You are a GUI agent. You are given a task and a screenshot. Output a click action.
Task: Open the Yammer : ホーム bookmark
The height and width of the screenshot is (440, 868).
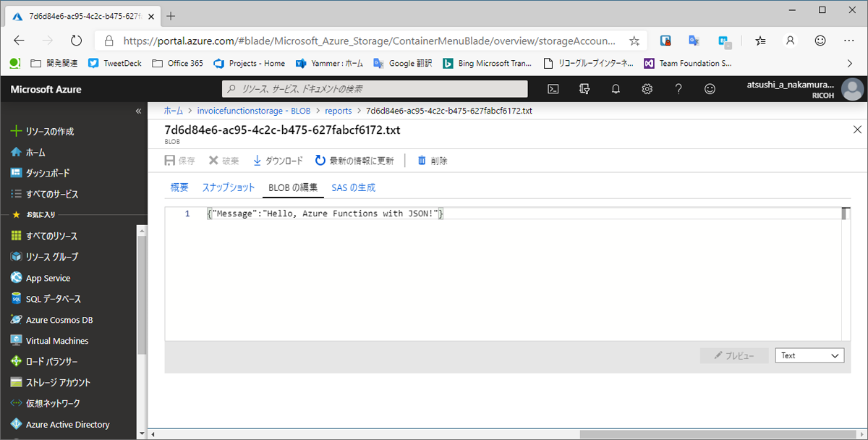coord(329,64)
